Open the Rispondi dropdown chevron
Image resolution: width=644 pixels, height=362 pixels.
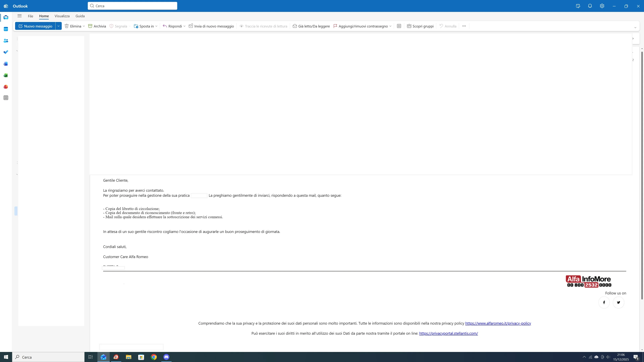(184, 26)
